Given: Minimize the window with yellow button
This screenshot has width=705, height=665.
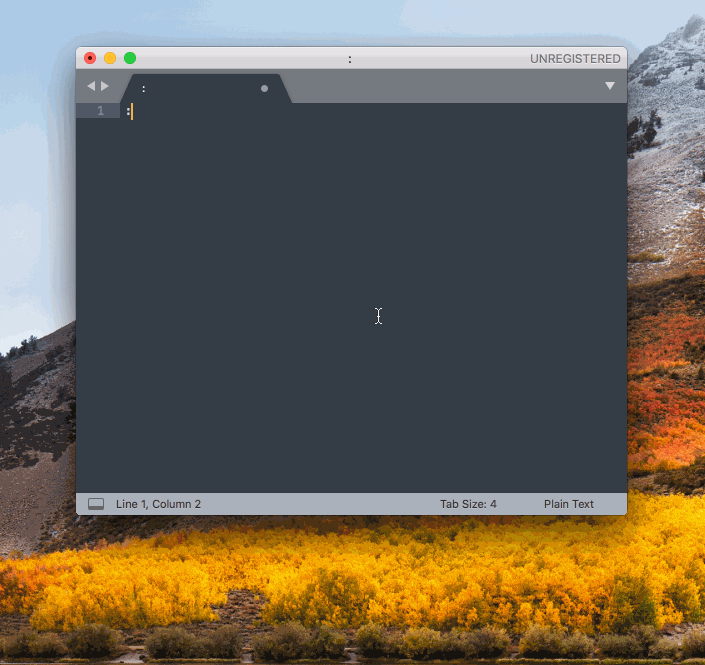Looking at the screenshot, I should pos(110,58).
